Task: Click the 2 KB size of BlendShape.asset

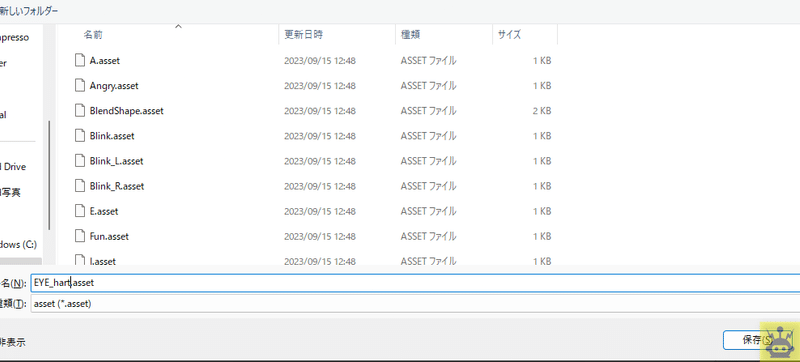Action: pos(542,111)
